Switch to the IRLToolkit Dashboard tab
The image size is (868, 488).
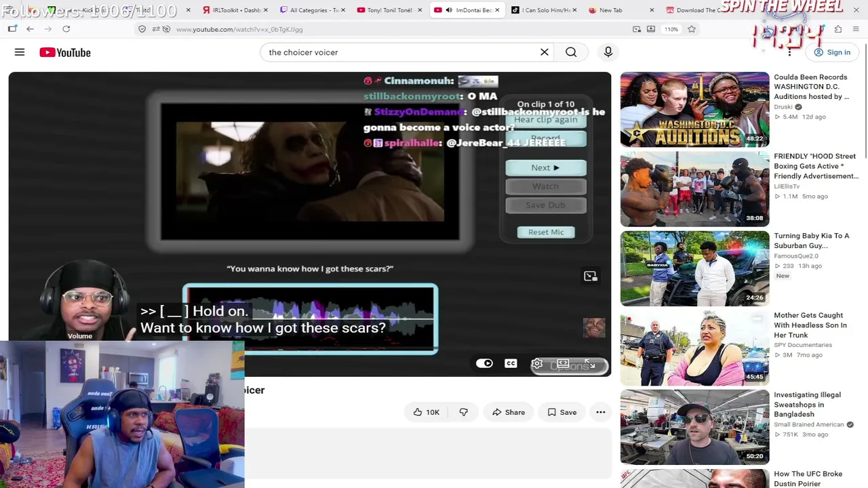pos(236,10)
